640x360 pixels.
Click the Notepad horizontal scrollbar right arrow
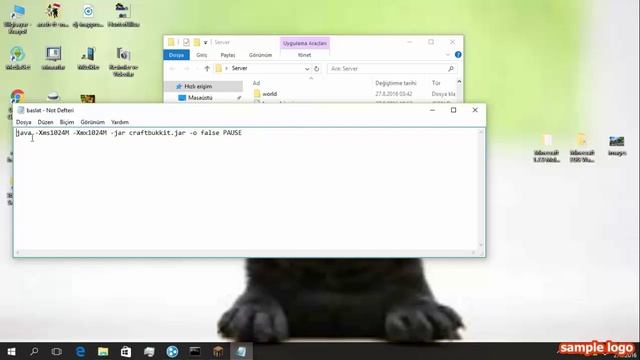point(473,253)
